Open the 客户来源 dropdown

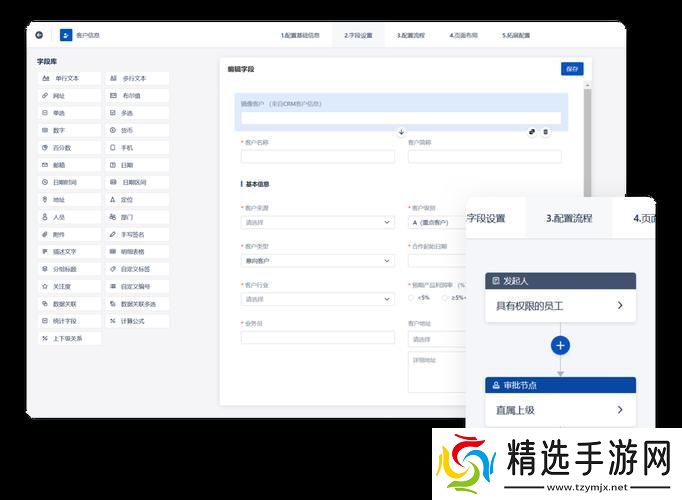(x=317, y=222)
